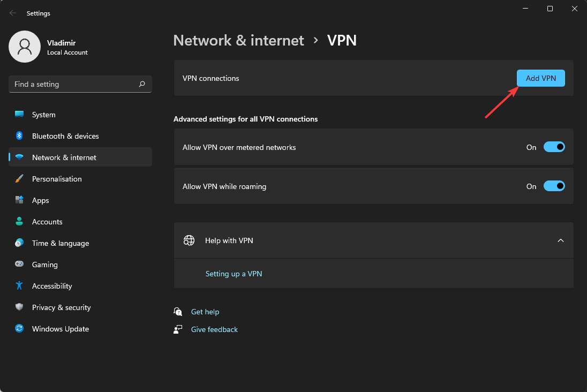Collapse the Help with VPN section
Viewport: 587px width, 392px height.
(560, 240)
